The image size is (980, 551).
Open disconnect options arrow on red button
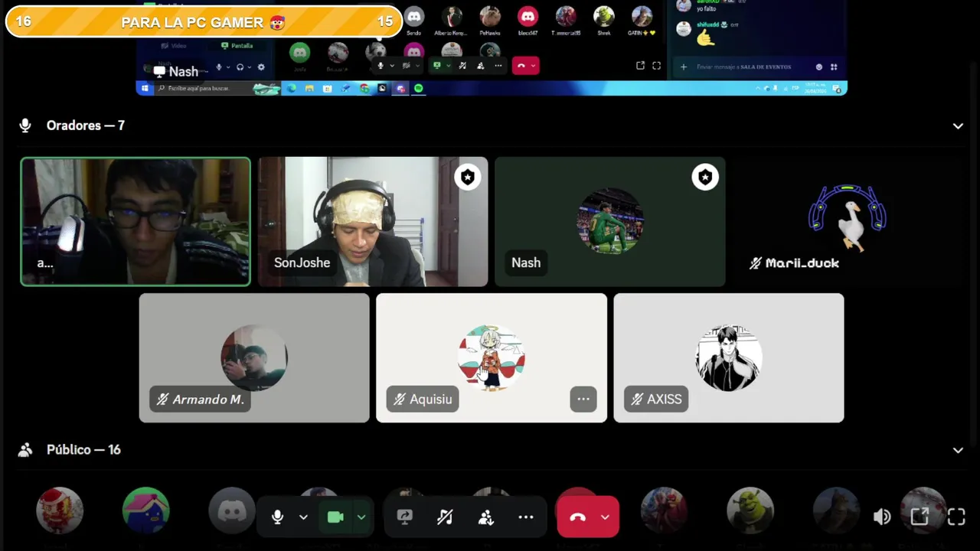pos(605,517)
